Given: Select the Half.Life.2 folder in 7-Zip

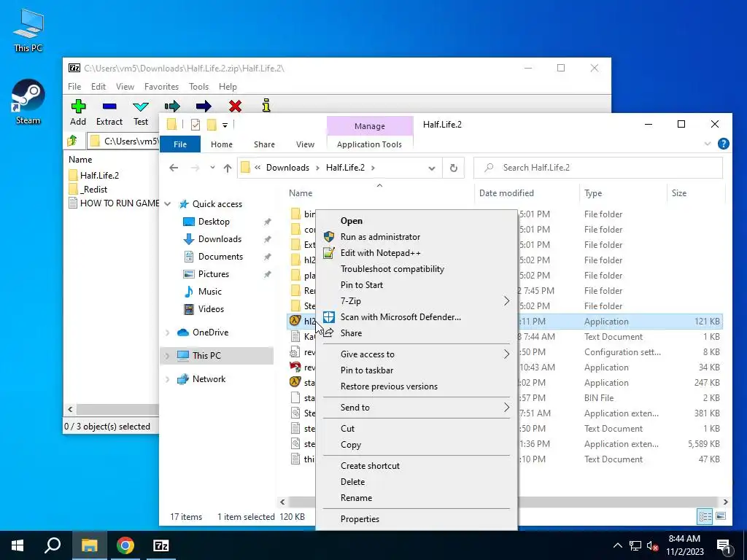Looking at the screenshot, I should coord(94,175).
